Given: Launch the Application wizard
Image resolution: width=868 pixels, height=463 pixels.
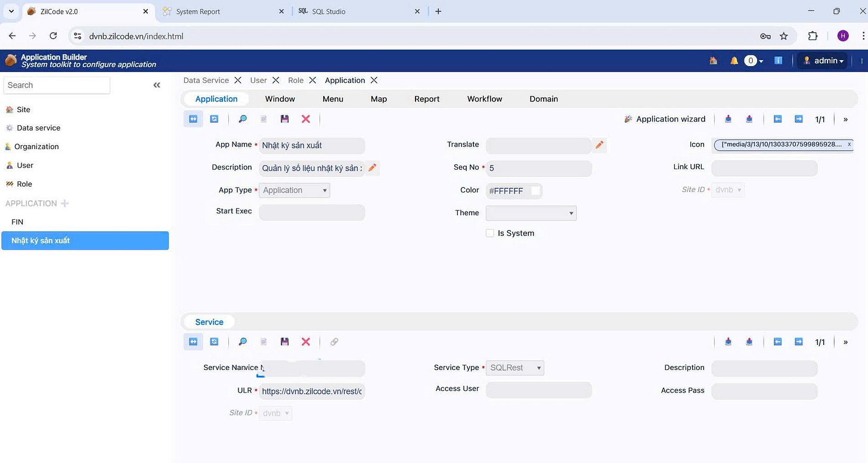Looking at the screenshot, I should (665, 119).
